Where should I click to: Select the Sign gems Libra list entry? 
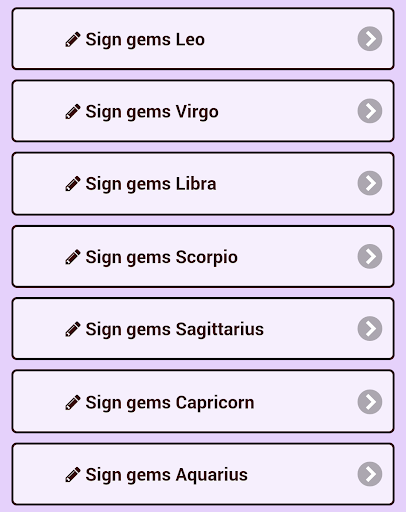coord(203,183)
